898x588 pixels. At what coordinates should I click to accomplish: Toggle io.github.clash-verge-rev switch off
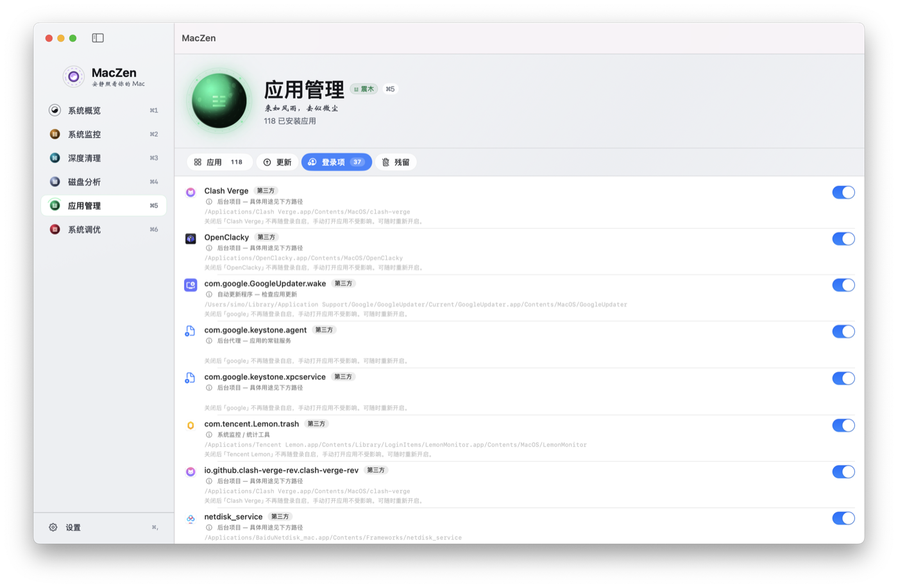(x=843, y=472)
